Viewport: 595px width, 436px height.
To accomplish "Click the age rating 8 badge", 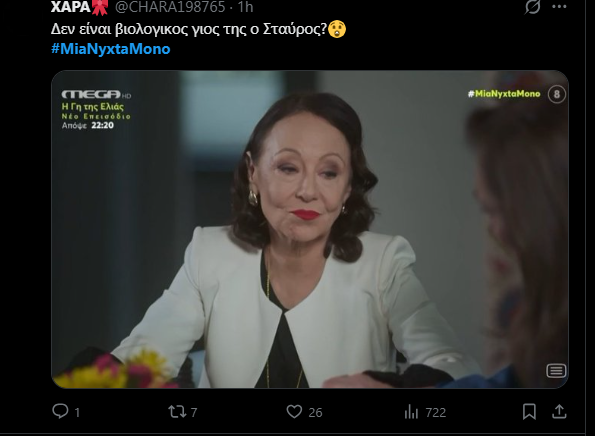I will pos(557,94).
